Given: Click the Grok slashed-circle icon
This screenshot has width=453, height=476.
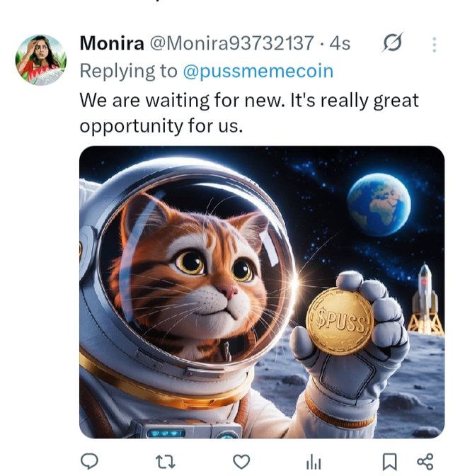Looking at the screenshot, I should (x=392, y=42).
